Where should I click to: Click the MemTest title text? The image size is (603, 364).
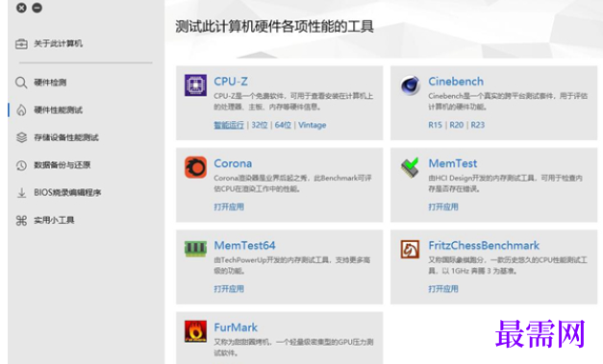[x=453, y=163]
